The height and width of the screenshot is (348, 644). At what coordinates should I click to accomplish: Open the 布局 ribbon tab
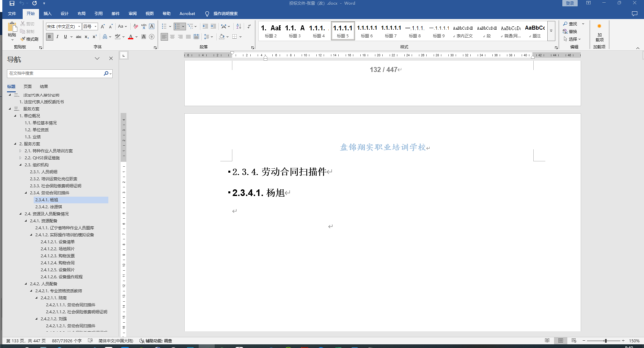click(x=82, y=14)
